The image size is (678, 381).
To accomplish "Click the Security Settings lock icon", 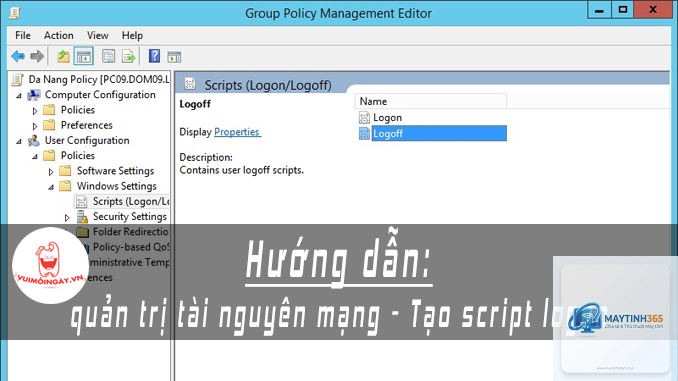I will tap(82, 217).
